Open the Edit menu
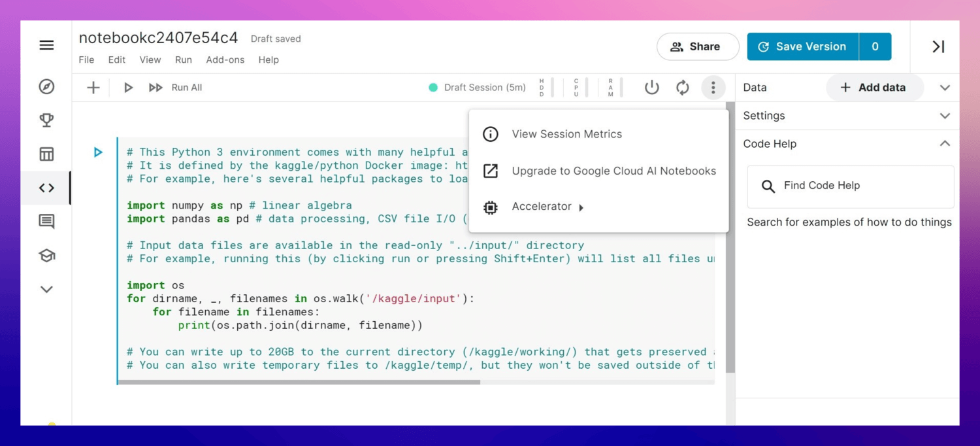Image resolution: width=980 pixels, height=446 pixels. (x=117, y=60)
